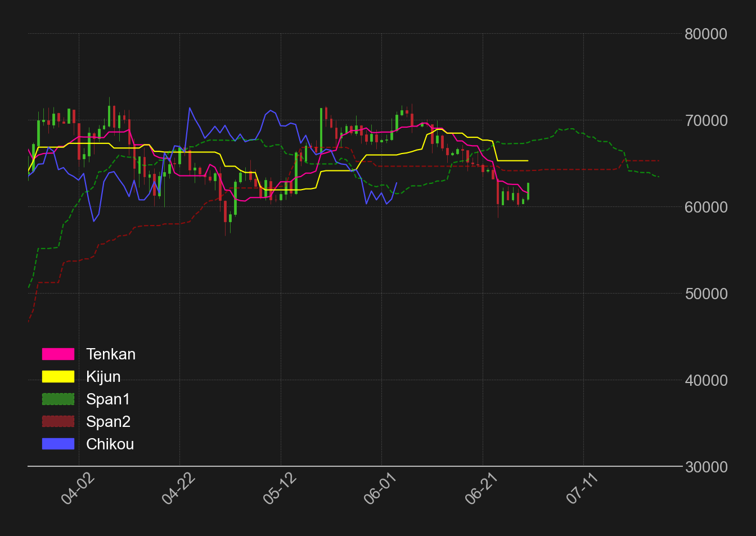
Task: Select the Span2 legend label
Action: coord(108,421)
